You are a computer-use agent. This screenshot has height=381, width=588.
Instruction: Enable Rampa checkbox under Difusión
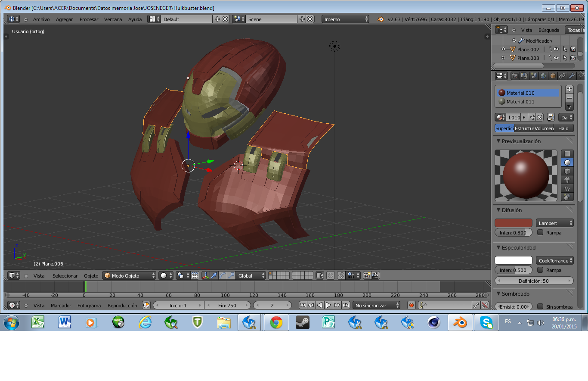[x=540, y=232]
